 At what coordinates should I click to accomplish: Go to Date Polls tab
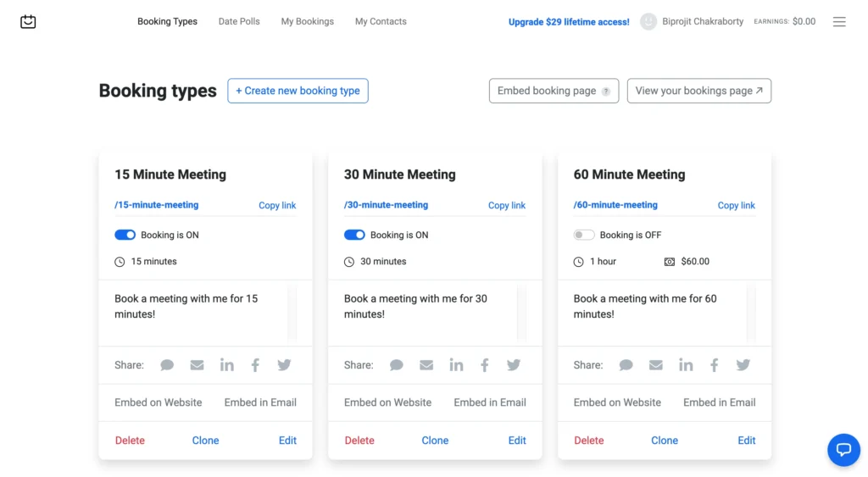pyautogui.click(x=239, y=21)
